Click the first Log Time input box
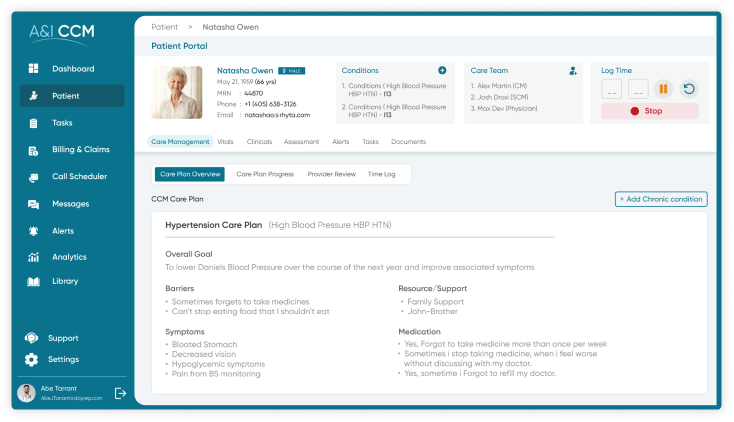This screenshot has height=422, width=734. pos(612,89)
